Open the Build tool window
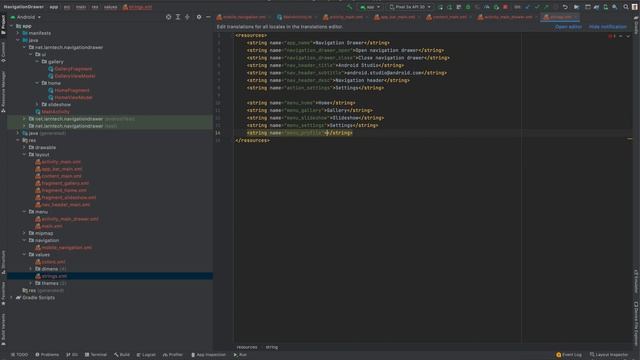Image resolution: width=640 pixels, height=360 pixels. [122, 355]
